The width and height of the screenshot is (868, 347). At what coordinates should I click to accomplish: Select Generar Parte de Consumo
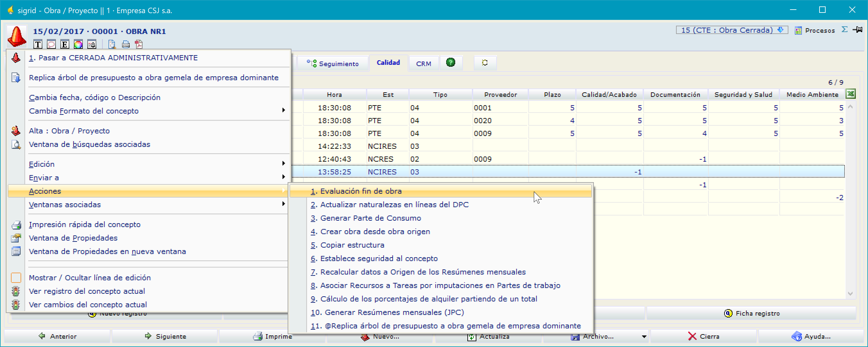pyautogui.click(x=441, y=218)
